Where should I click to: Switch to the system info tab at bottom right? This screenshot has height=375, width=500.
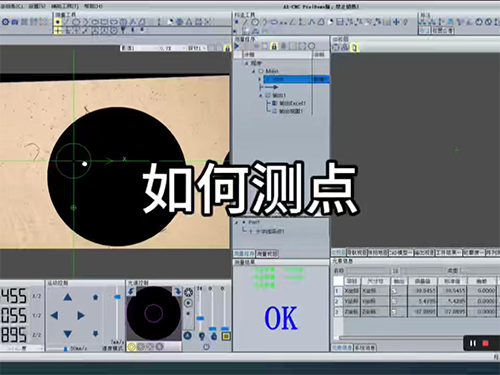[365, 348]
